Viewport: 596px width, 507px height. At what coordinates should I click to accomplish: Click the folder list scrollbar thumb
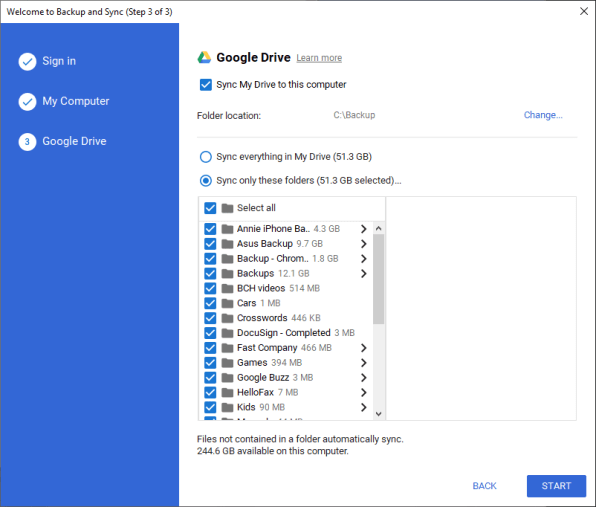[378, 279]
